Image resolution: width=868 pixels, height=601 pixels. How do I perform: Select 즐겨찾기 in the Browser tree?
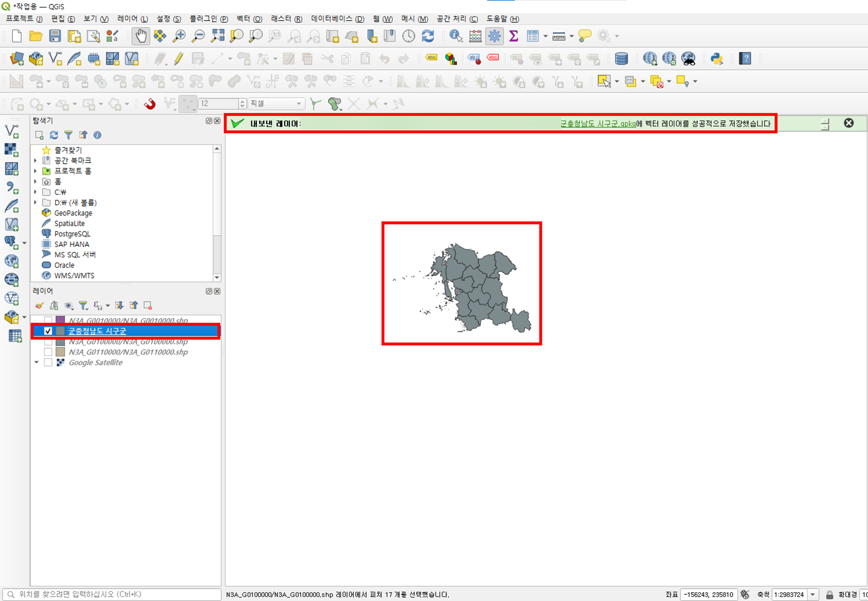(x=68, y=150)
